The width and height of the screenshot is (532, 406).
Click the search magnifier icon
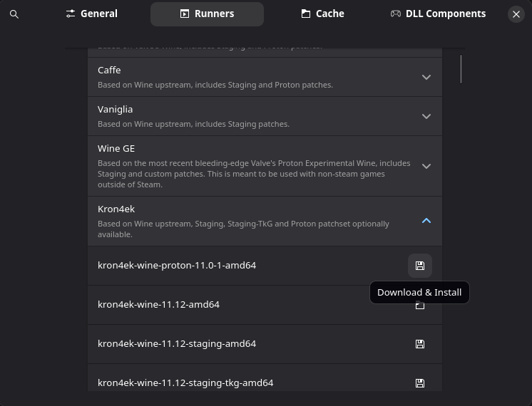tap(14, 14)
